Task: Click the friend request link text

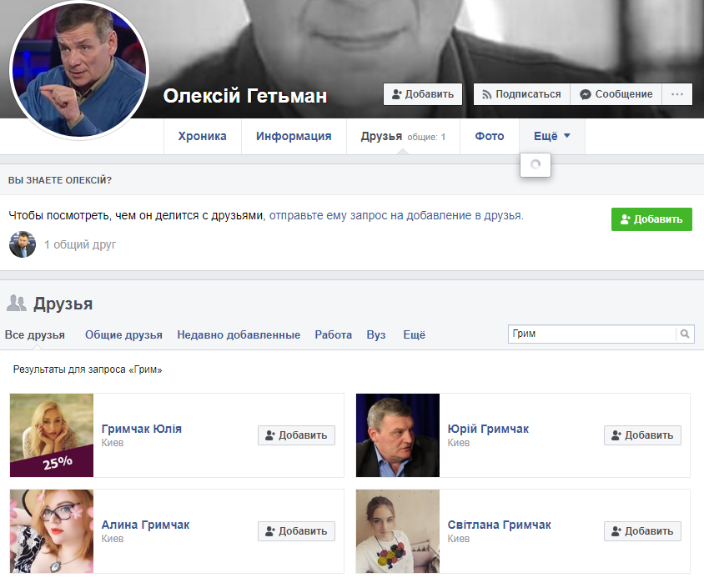Action: [395, 215]
